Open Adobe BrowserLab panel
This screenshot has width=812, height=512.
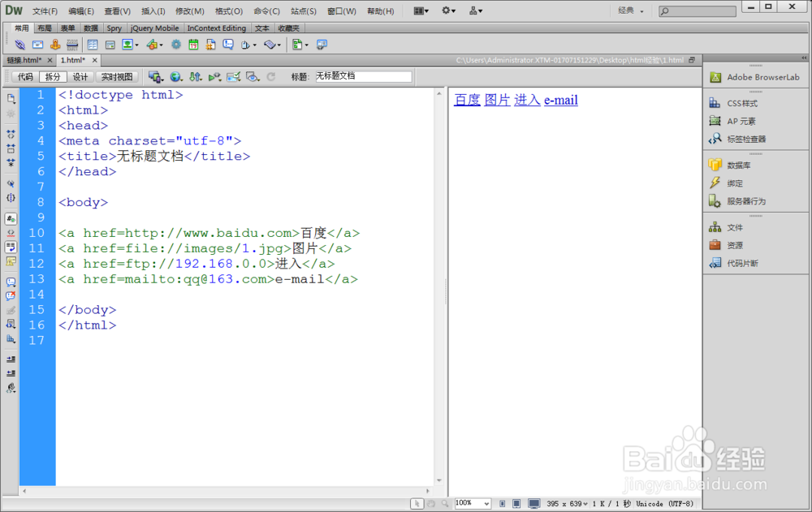pos(756,77)
